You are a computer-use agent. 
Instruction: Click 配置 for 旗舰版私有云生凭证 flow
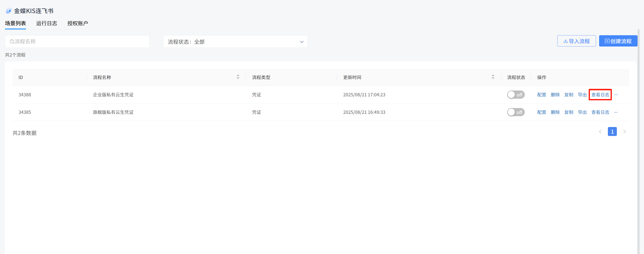pyautogui.click(x=541, y=112)
